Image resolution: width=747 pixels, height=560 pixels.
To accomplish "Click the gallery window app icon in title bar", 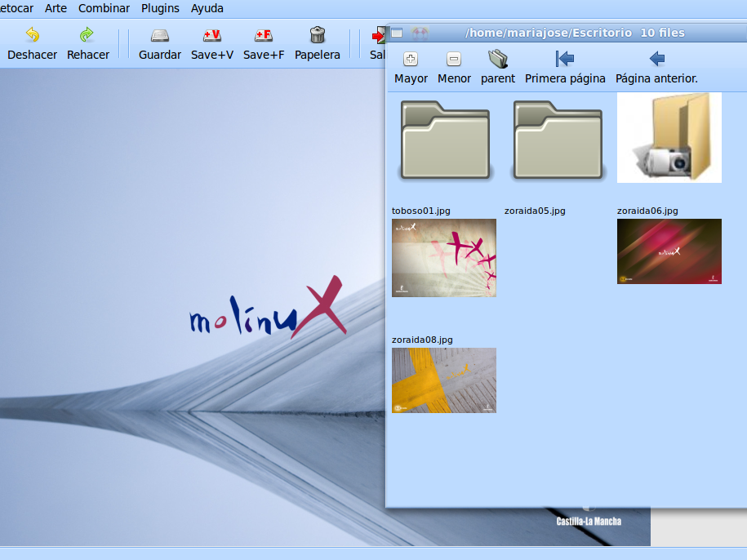I will [x=420, y=33].
